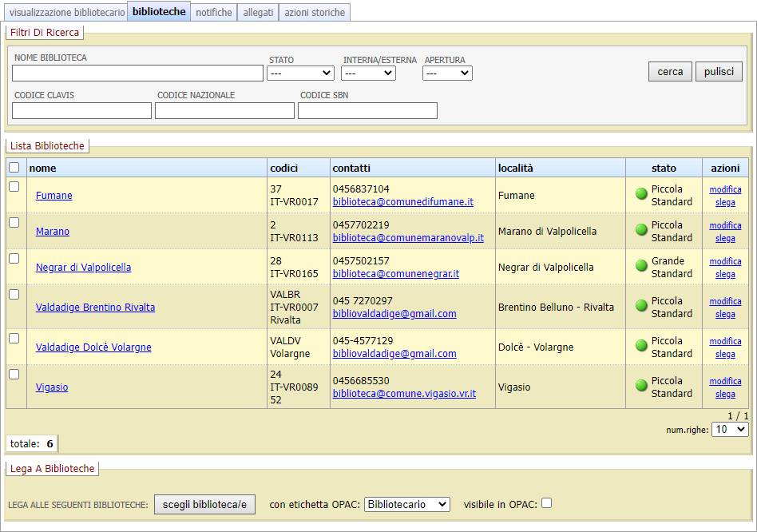
Task: Open the num.righe rows dropdown
Action: pyautogui.click(x=730, y=429)
